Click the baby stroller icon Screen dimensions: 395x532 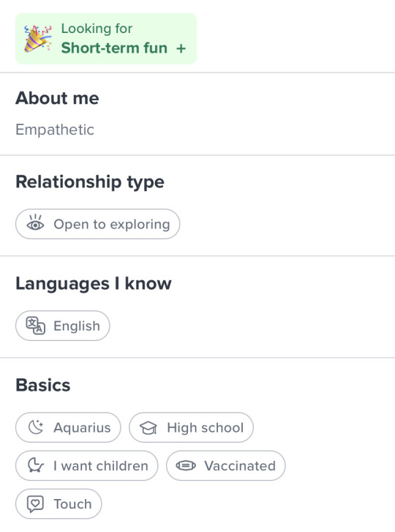(36, 465)
